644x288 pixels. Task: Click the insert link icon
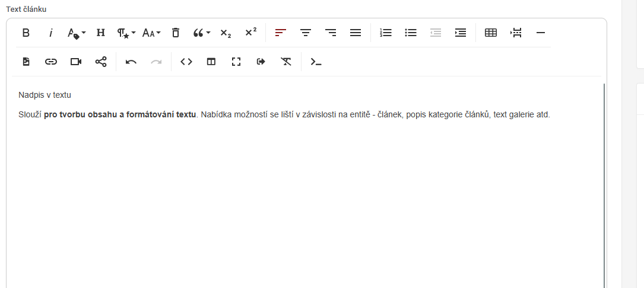(x=51, y=62)
